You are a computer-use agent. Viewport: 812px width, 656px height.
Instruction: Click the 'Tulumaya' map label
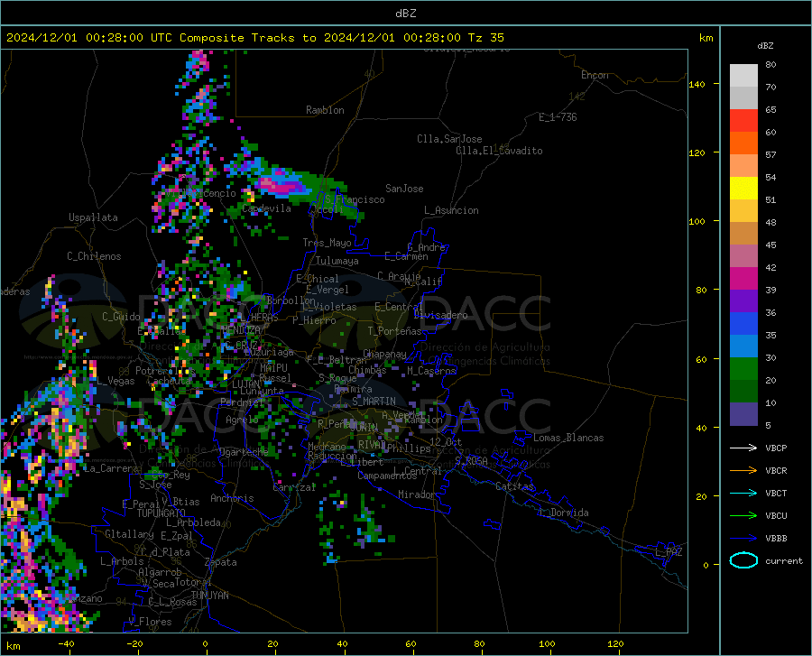[337, 261]
